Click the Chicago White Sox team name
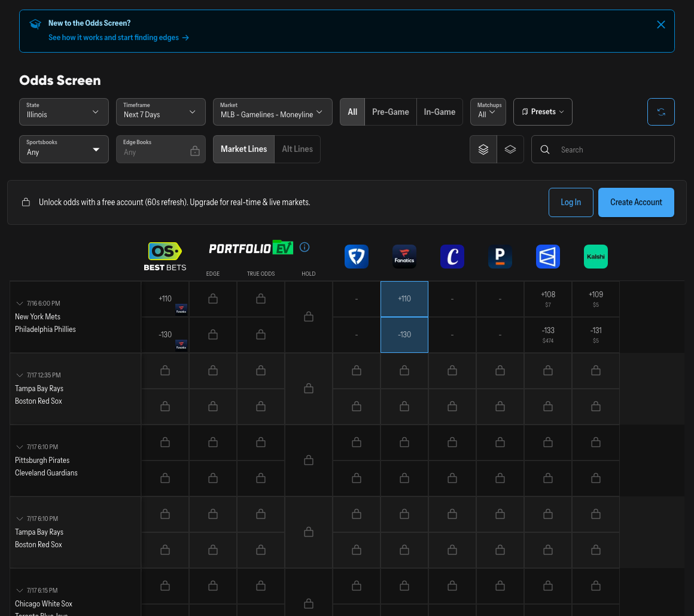Image resolution: width=694 pixels, height=616 pixels. [43, 603]
